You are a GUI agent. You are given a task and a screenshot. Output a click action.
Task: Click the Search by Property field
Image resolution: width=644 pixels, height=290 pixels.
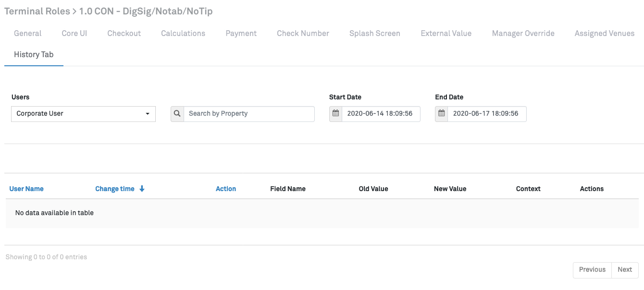click(249, 114)
